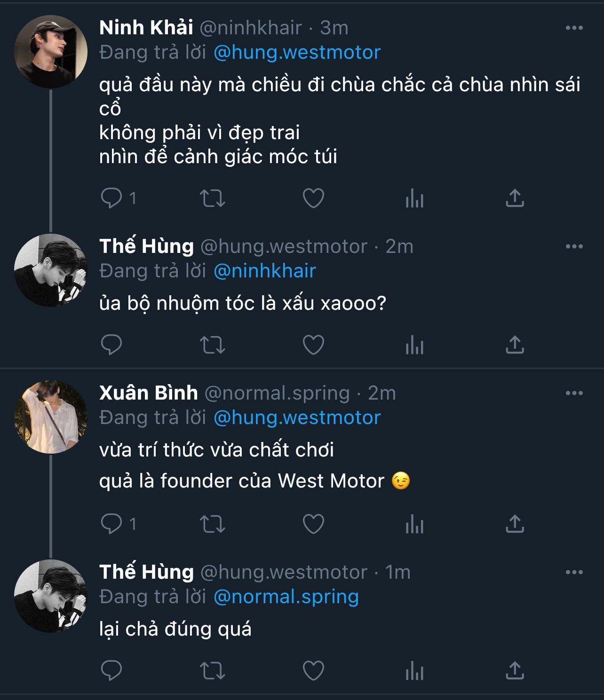This screenshot has height=700, width=604.
Task: Reply to Ninh Khải's tweet
Action: 111,198
